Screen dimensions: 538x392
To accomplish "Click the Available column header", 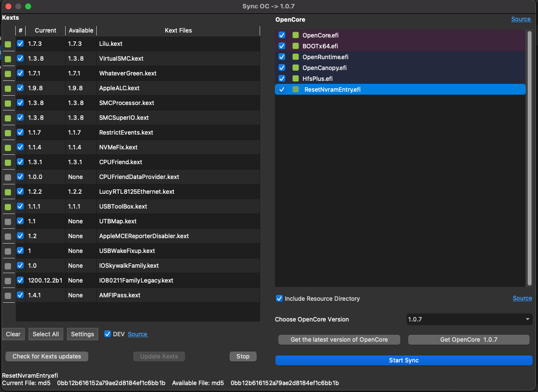I will pos(81,31).
